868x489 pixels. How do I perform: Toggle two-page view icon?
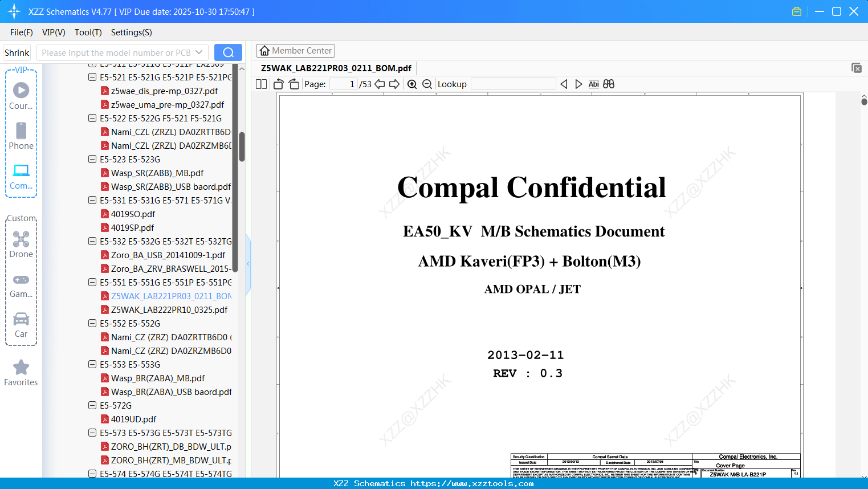click(261, 84)
